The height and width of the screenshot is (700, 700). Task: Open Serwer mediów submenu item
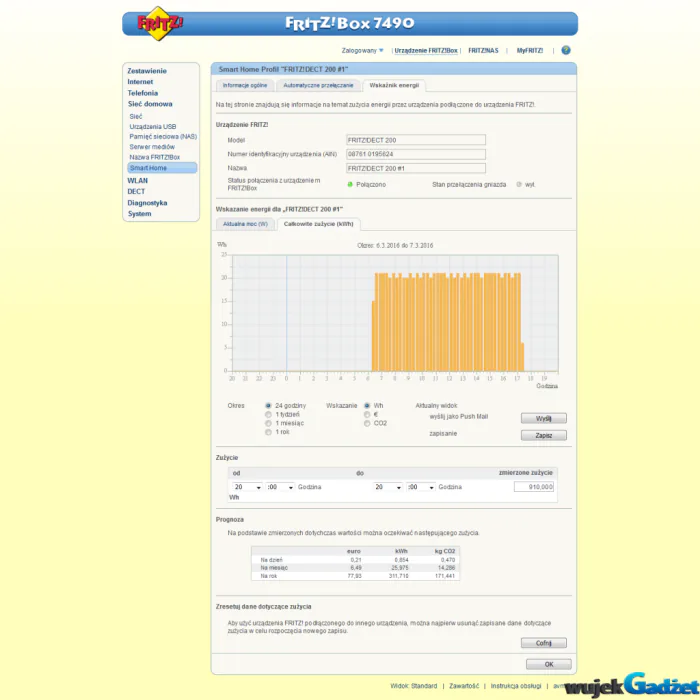[x=152, y=147]
